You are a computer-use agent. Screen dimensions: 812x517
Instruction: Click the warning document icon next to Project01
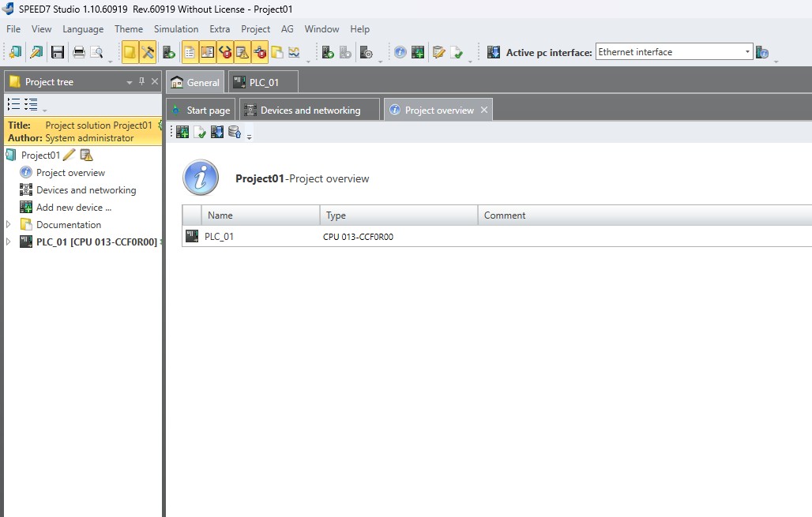tap(86, 155)
